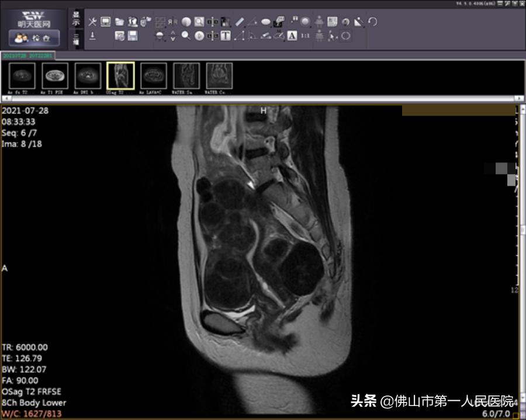The height and width of the screenshot is (420, 526).
Task: Click right arrow of thumbnail strip scrollbar
Action: coord(519,98)
